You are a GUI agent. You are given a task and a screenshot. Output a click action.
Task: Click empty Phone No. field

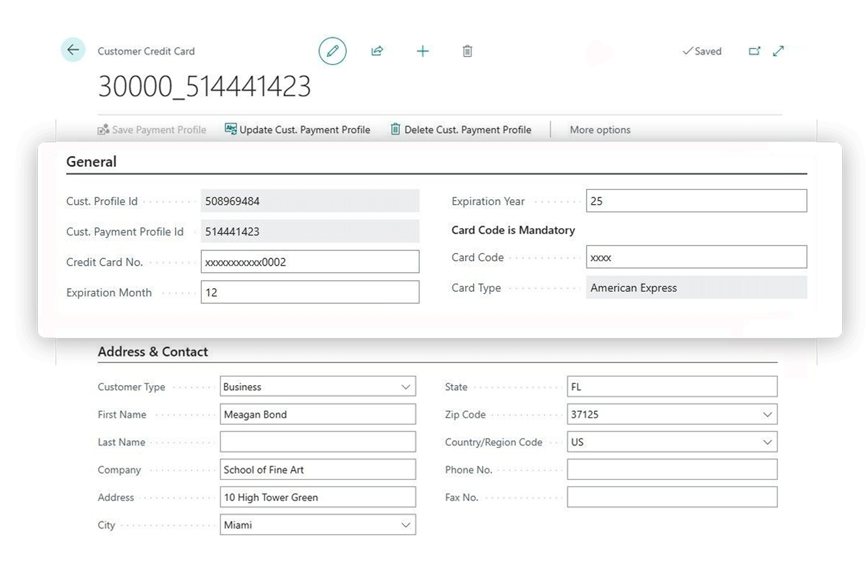672,469
